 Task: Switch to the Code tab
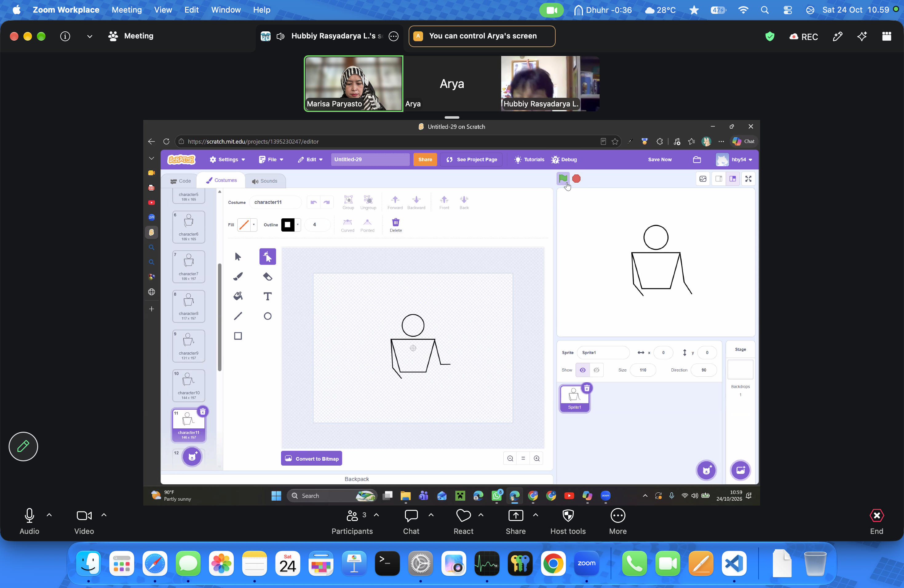[x=180, y=181]
